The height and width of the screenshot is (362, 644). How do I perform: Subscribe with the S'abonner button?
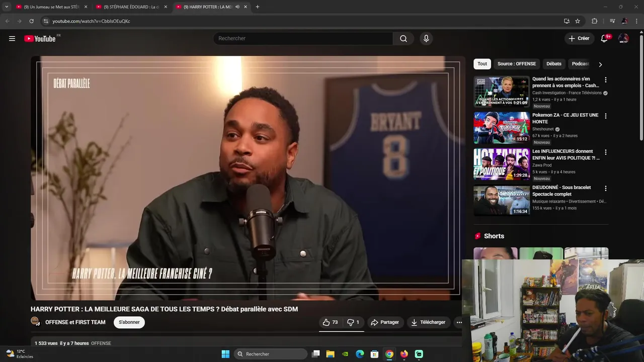click(129, 322)
